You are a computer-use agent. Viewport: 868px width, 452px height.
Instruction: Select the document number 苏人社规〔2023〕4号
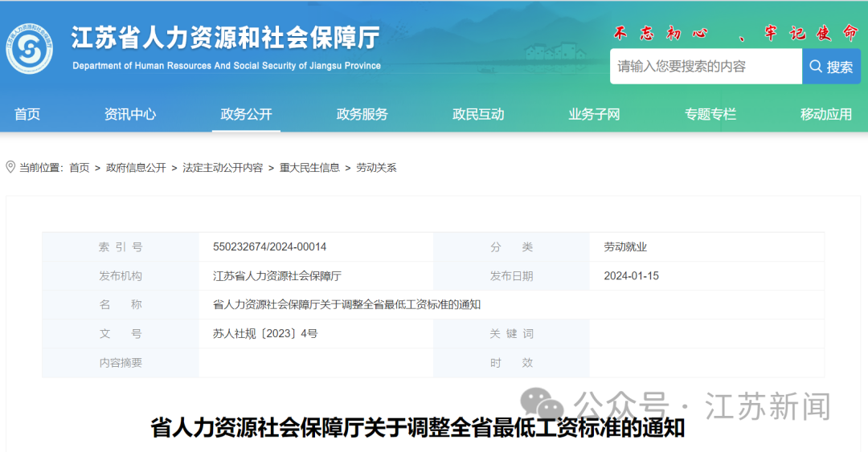[x=265, y=334]
